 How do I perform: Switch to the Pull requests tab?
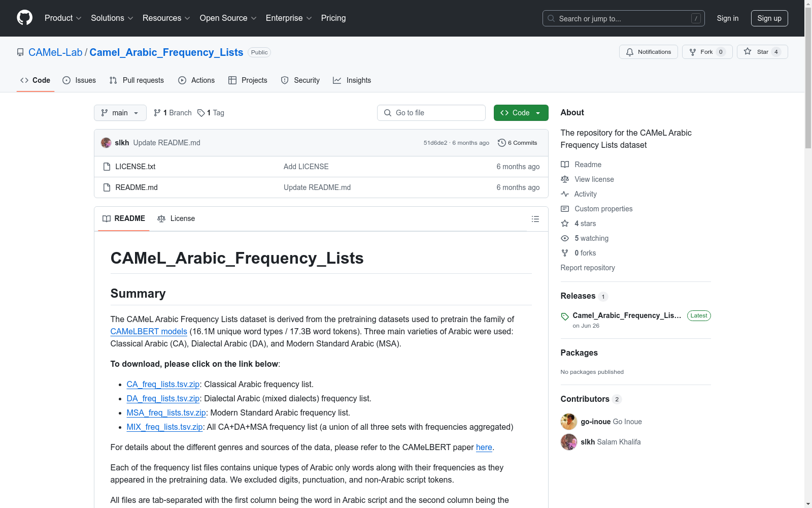137,80
